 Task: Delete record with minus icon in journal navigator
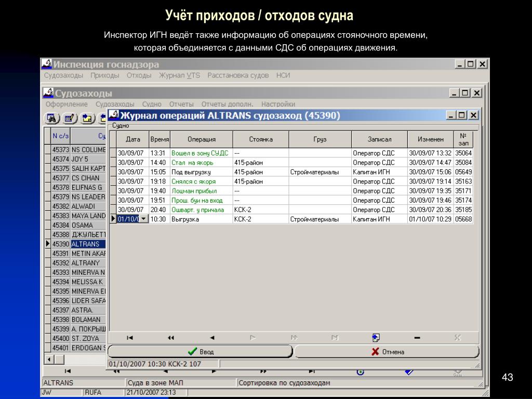417,338
